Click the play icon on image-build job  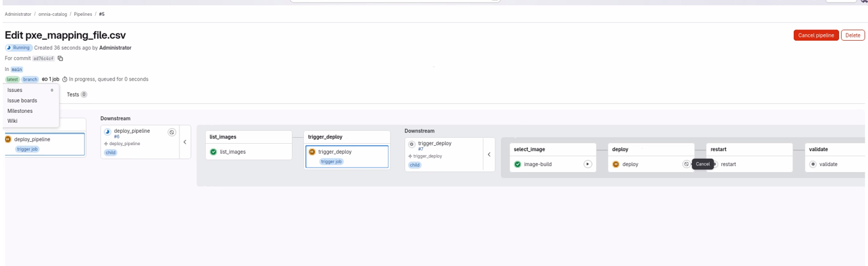[x=588, y=164]
